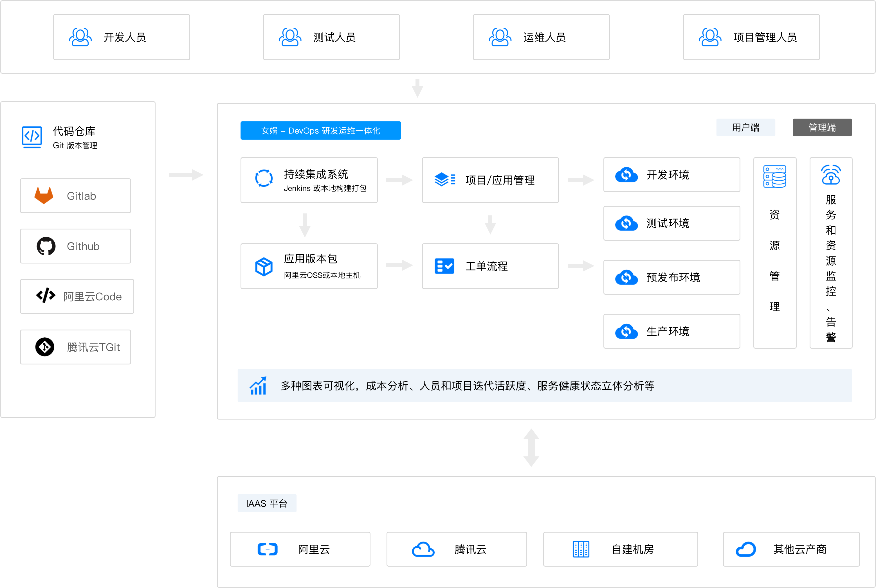Image resolution: width=876 pixels, height=588 pixels.
Task: Open the 项目/应用管理 box
Action: pos(490,180)
